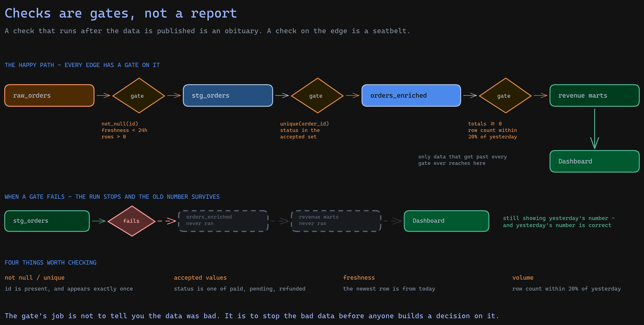
Task: Click the closing sentence about the gate's job
Action: (252, 316)
